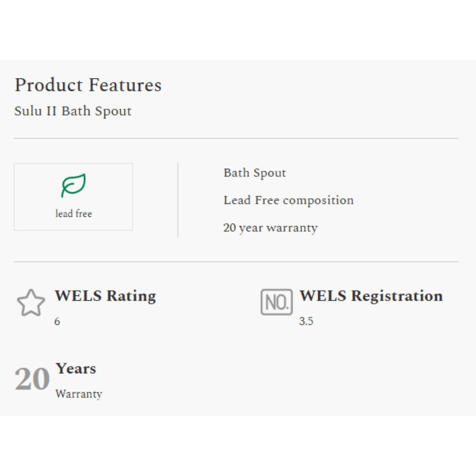Click the Lead Free composition text
This screenshot has width=476, height=476.
tap(288, 200)
